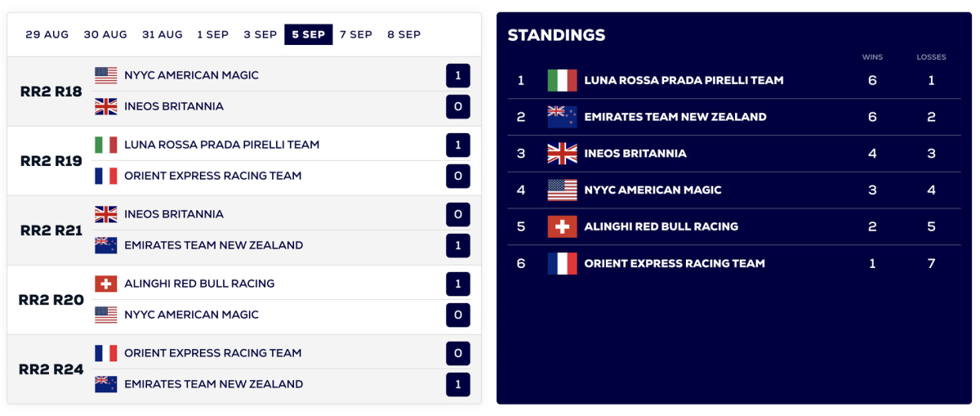980x416 pixels.
Task: Click the French flag in standings row 6
Action: click(x=562, y=263)
